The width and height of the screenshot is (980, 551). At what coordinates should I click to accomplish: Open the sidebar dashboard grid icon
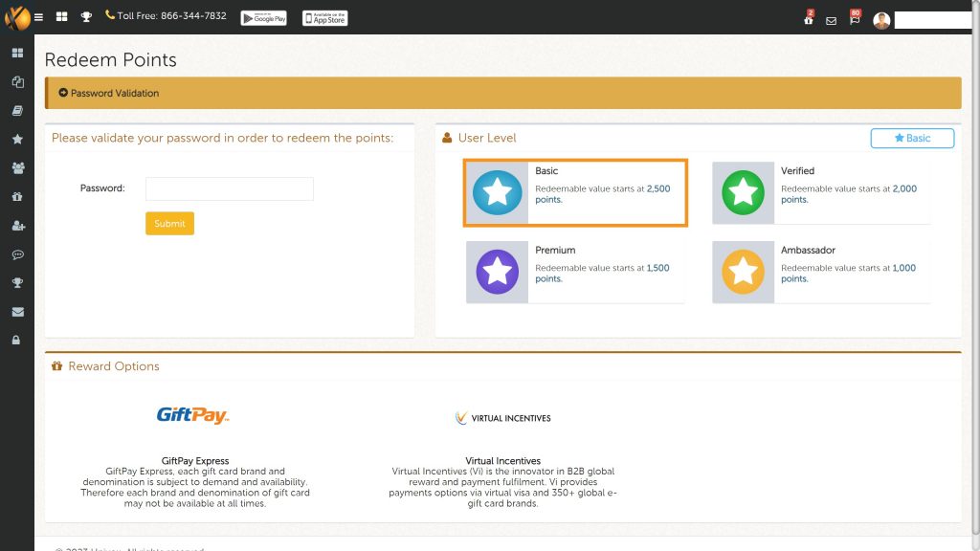[x=17, y=54]
